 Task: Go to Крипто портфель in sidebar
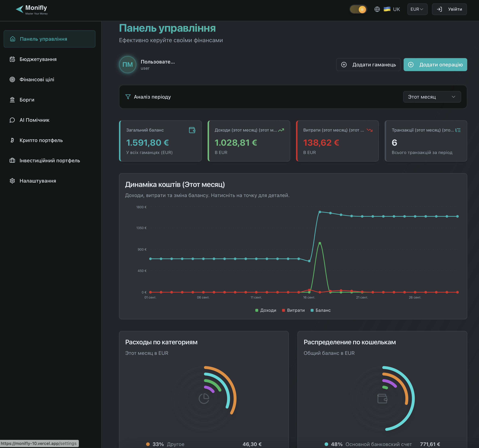pos(41,140)
